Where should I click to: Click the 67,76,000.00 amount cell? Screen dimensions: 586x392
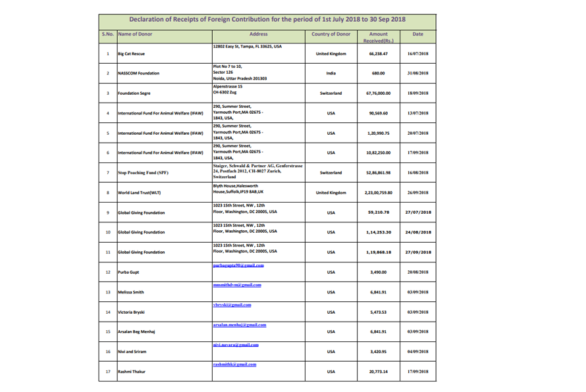tap(379, 93)
